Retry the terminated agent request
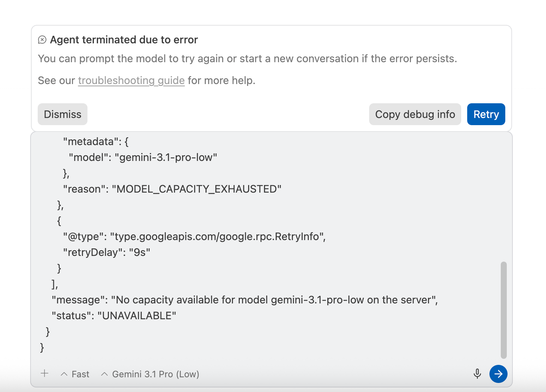 [486, 114]
